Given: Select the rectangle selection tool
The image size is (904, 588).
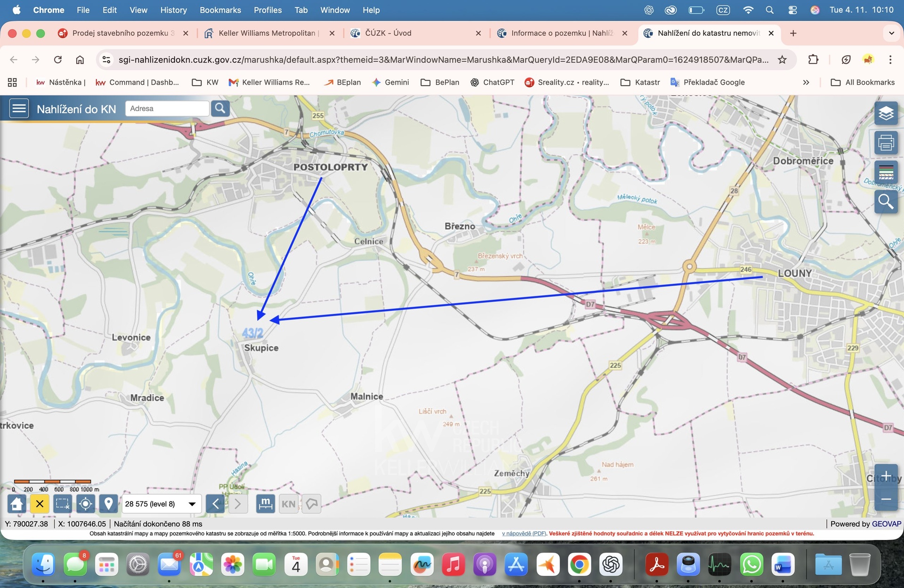Looking at the screenshot, I should tap(62, 504).
